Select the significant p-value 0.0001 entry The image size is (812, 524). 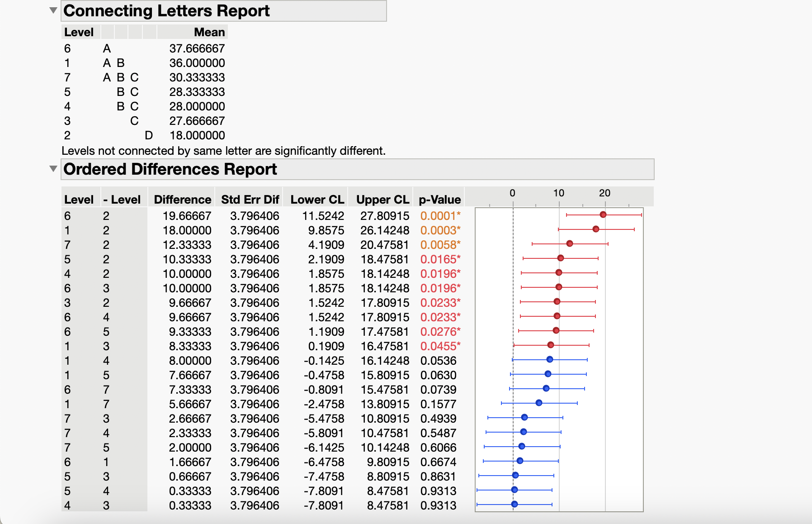click(439, 216)
